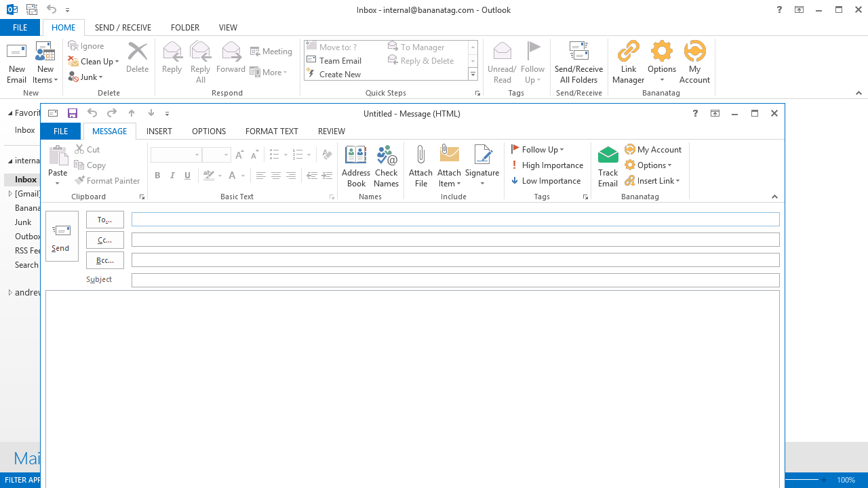Switch to the FORMAT TEXT tab
Viewport: 868px width, 488px height.
(271, 131)
